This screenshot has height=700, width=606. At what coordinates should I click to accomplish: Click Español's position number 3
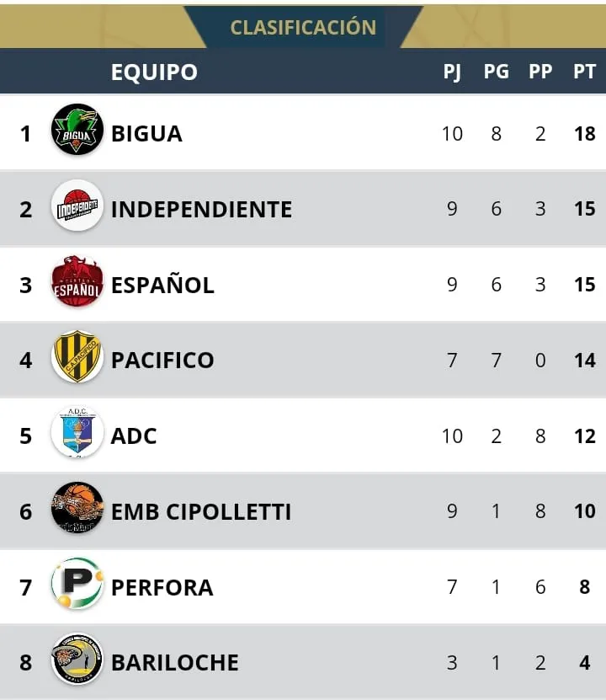(26, 285)
